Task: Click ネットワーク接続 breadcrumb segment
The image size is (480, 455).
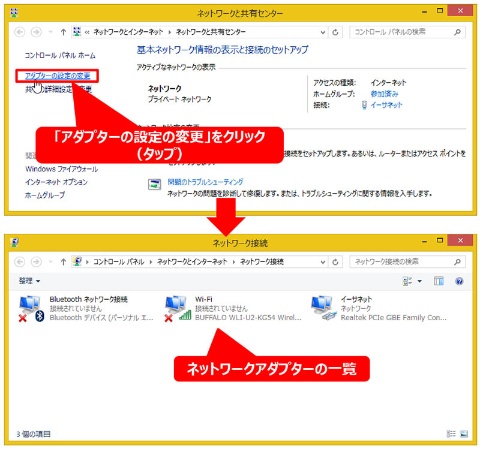Action: (262, 262)
